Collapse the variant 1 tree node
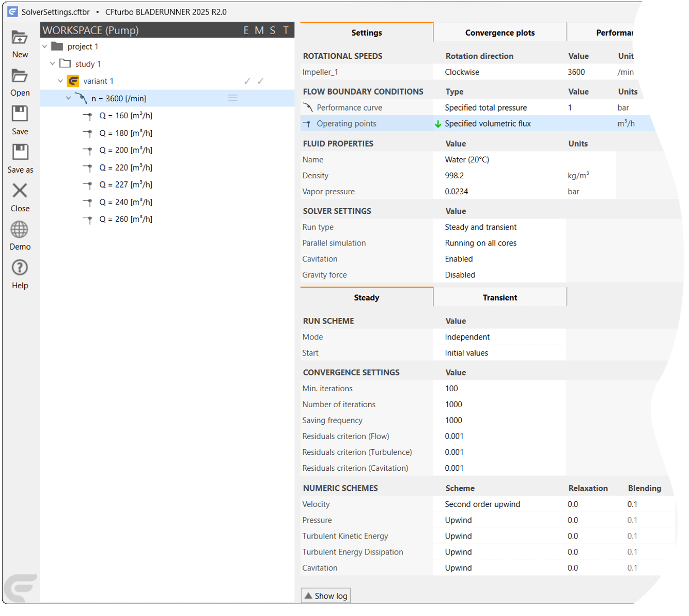 point(60,81)
